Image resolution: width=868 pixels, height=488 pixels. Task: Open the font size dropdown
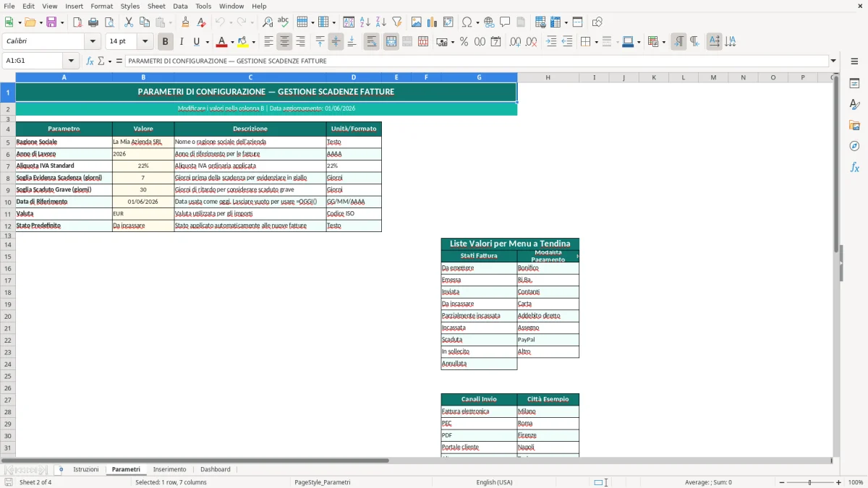pyautogui.click(x=145, y=42)
